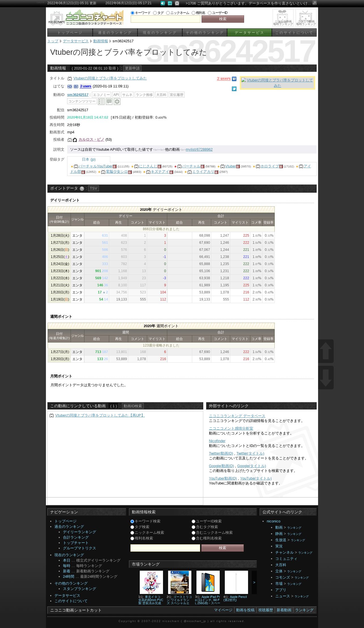
Task: Click the help question mark by ポイントデータ
Action: [x=82, y=189]
